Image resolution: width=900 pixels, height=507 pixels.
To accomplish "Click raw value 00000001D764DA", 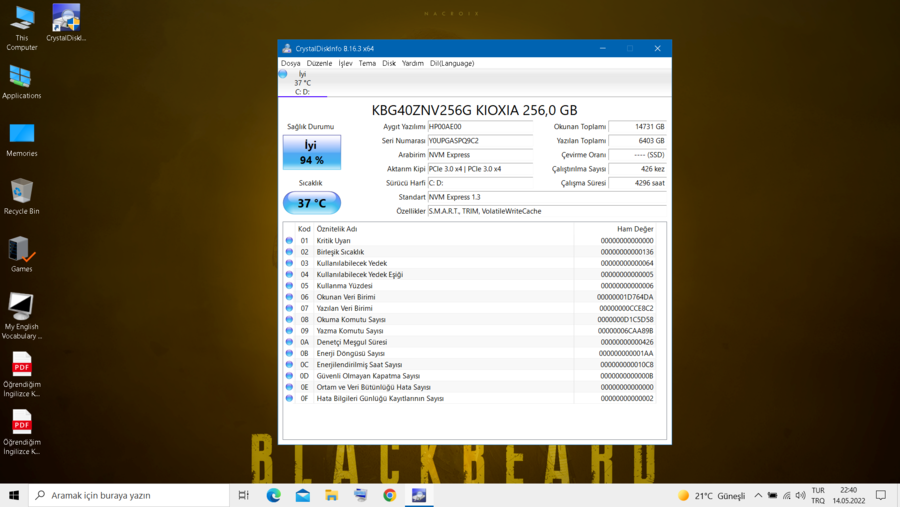I will [625, 297].
